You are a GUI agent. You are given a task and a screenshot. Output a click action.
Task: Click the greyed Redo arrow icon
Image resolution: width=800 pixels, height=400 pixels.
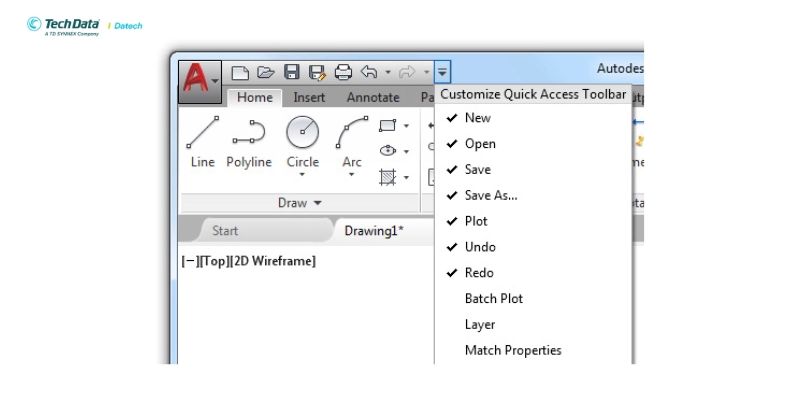coord(407,72)
